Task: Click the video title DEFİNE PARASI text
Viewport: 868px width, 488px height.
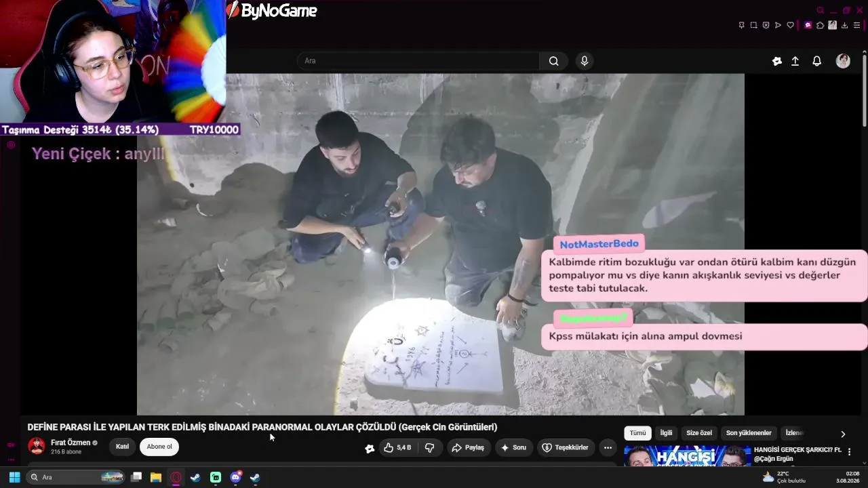Action: pos(262,427)
